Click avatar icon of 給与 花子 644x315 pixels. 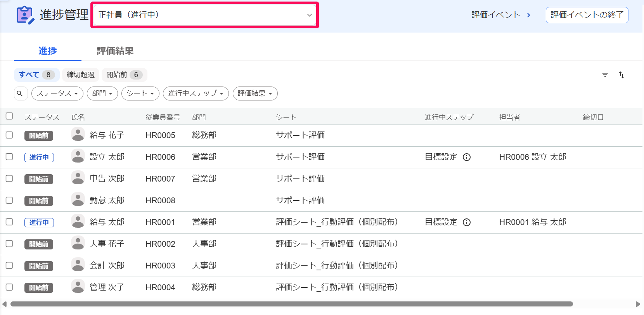[x=78, y=135]
